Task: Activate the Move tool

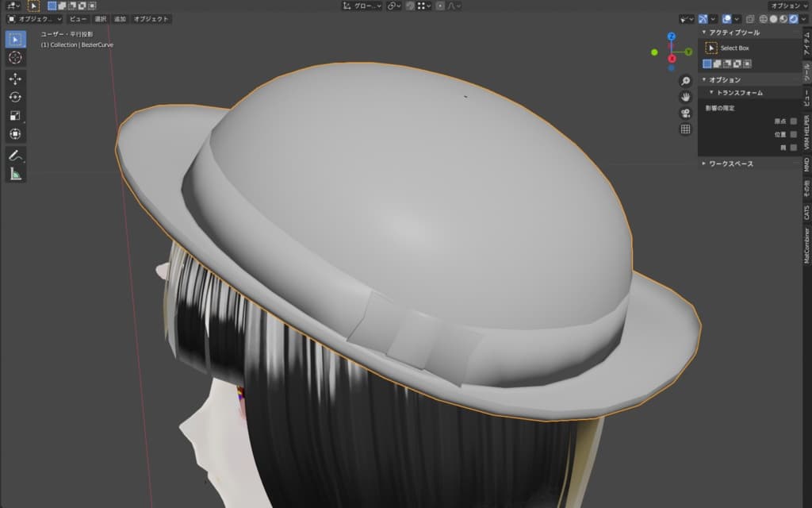Action: point(15,79)
